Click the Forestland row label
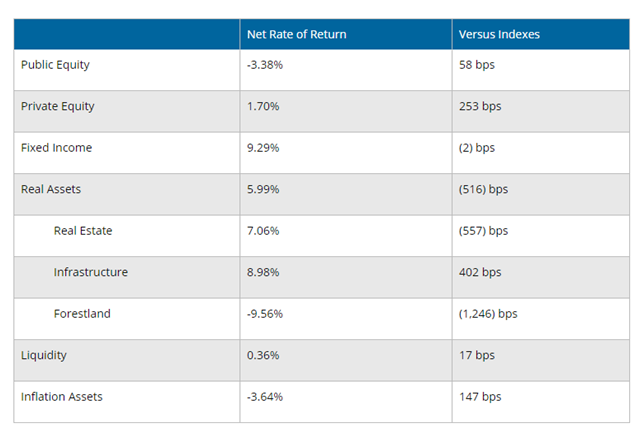Viewport: 639px width, 438px height. point(82,314)
